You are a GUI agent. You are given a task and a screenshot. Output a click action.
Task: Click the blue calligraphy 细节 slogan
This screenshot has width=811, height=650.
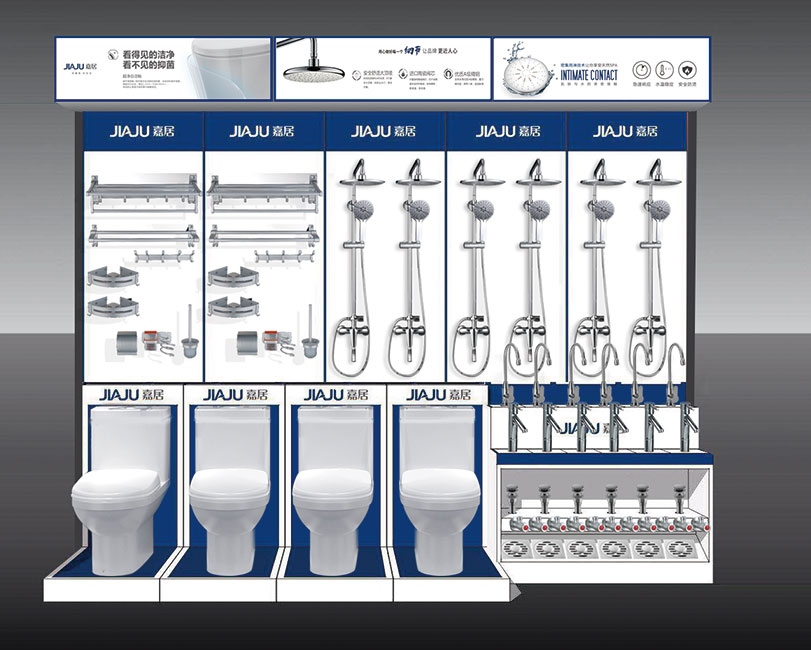tap(412, 51)
